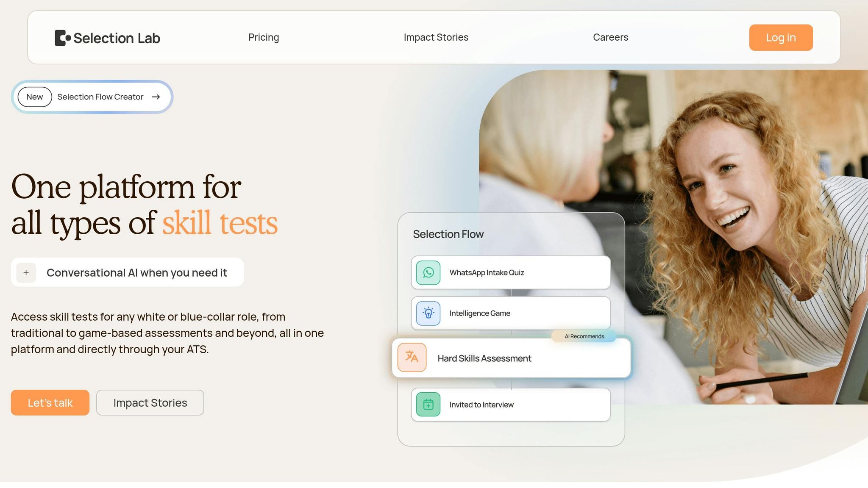Click the New badge pill
Viewport: 868px width, 488px height.
pos(35,97)
